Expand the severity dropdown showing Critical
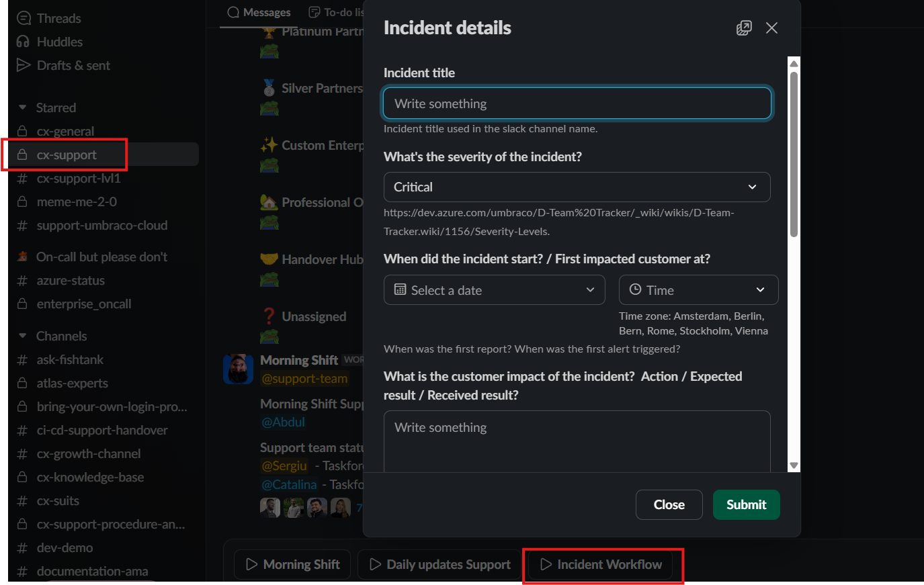 tap(577, 187)
